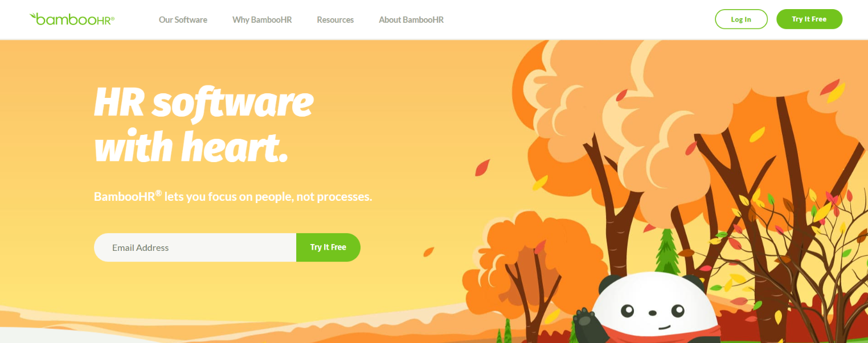868x343 pixels.
Task: Expand the Resources navigation item
Action: coord(335,19)
